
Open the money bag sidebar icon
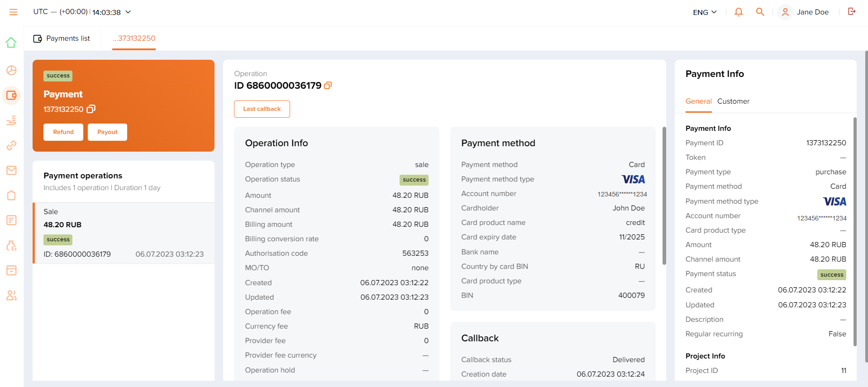[x=11, y=245]
